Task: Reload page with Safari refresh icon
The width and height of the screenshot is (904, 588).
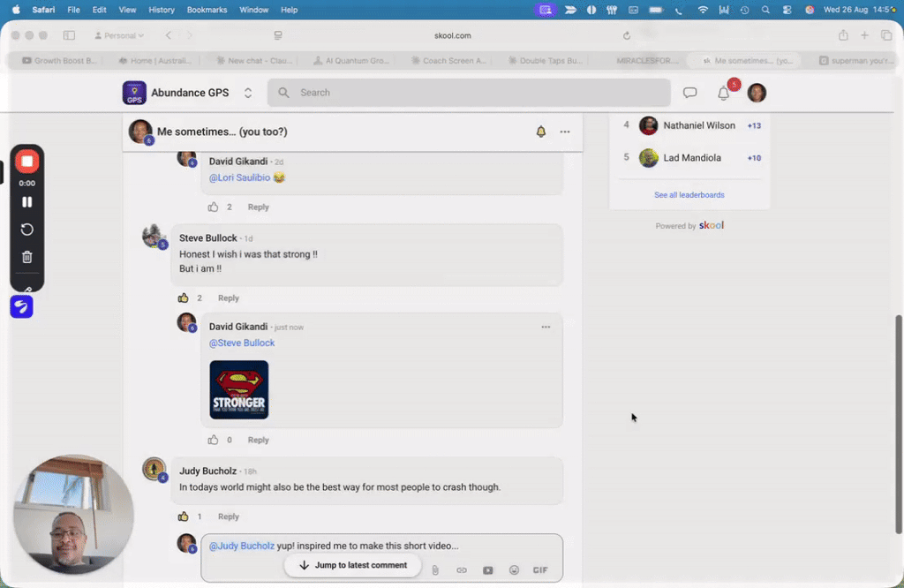Action: coord(627,35)
